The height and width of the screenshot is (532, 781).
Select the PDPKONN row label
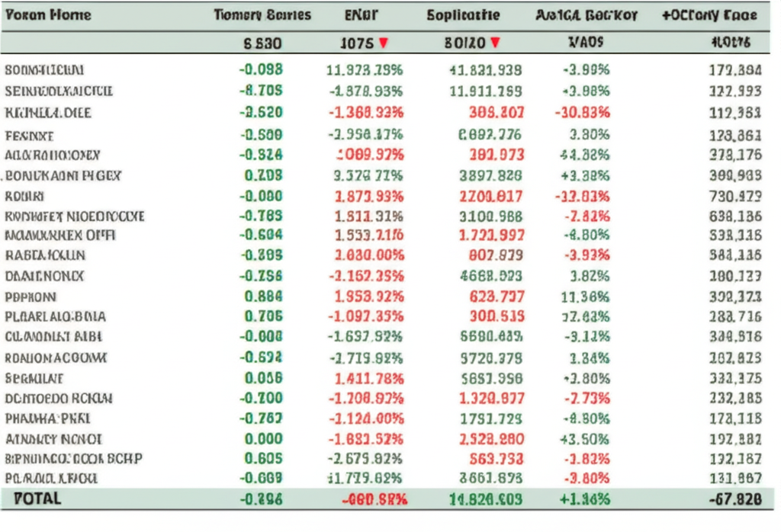click(31, 296)
